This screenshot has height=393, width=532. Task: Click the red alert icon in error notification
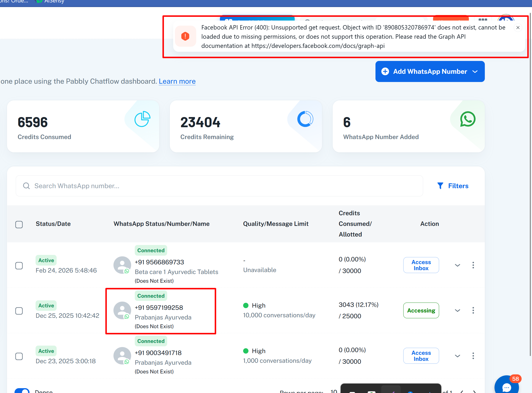185,36
